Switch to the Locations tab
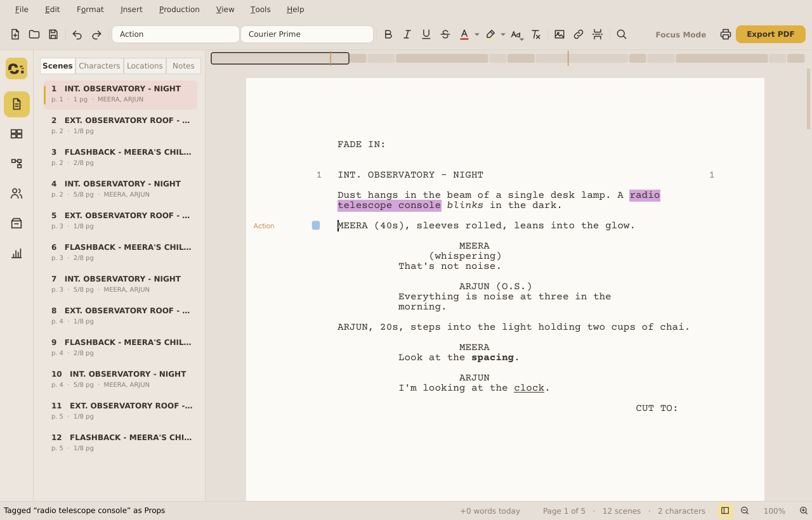This screenshot has height=520, width=812. point(145,66)
